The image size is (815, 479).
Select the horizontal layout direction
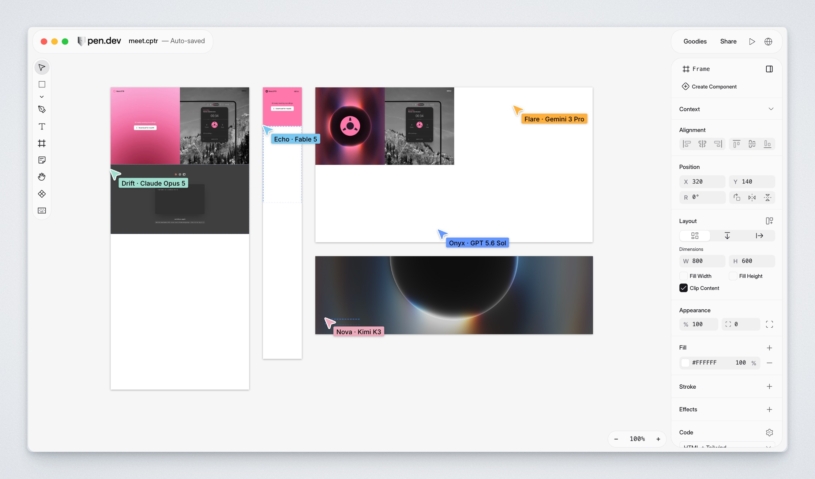click(759, 236)
